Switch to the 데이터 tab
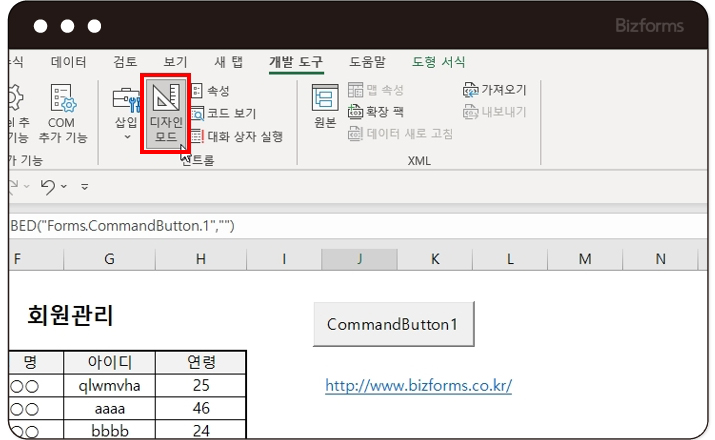 pyautogui.click(x=68, y=62)
